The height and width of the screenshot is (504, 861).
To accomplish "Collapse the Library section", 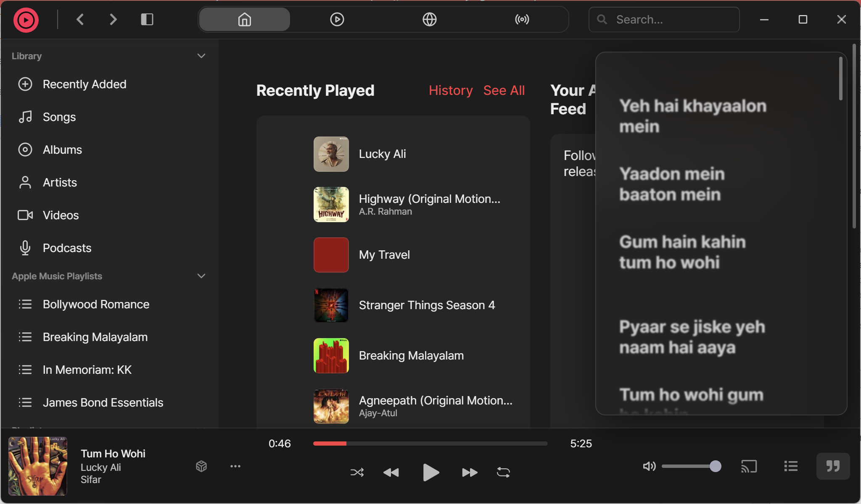I will coord(201,56).
